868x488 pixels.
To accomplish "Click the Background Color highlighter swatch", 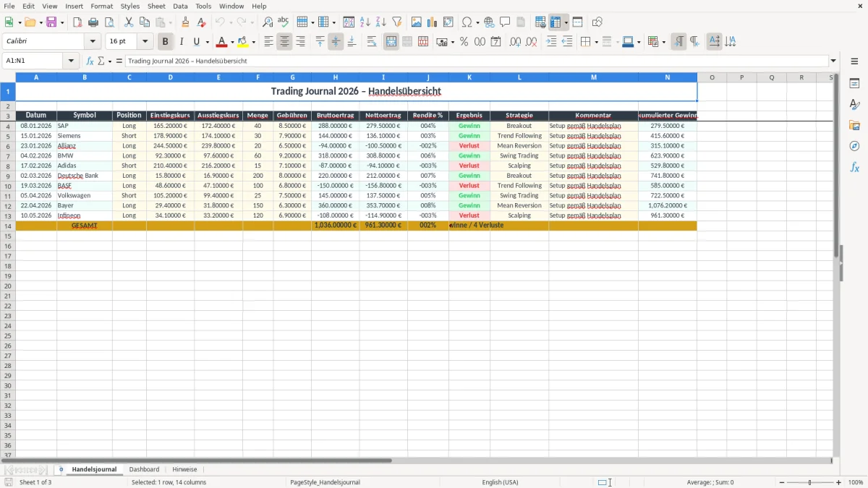I will point(243,42).
